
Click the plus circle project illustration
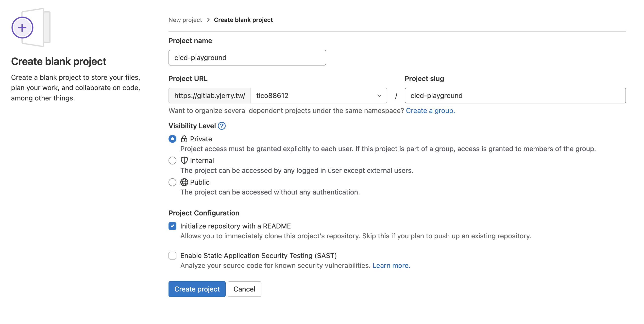22,28
